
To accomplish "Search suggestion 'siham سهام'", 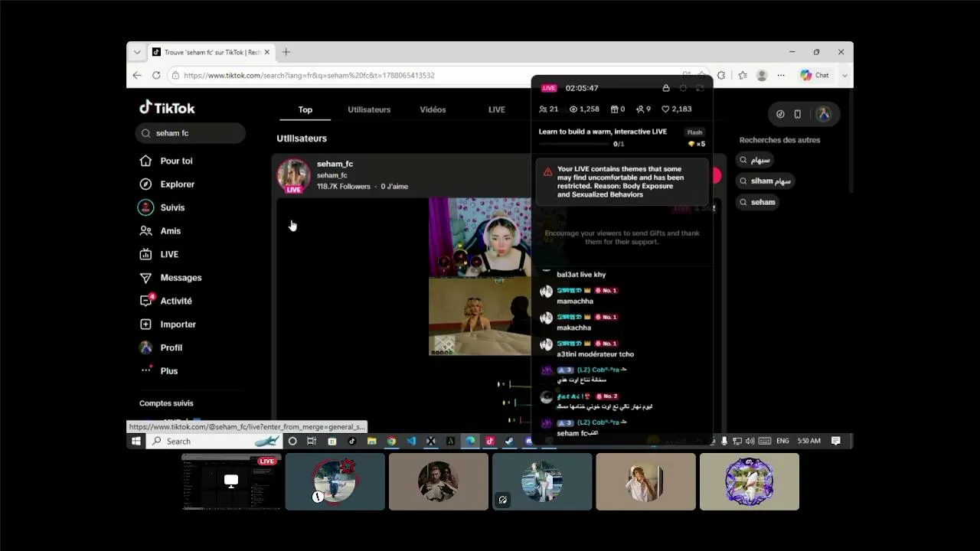I will tap(766, 181).
